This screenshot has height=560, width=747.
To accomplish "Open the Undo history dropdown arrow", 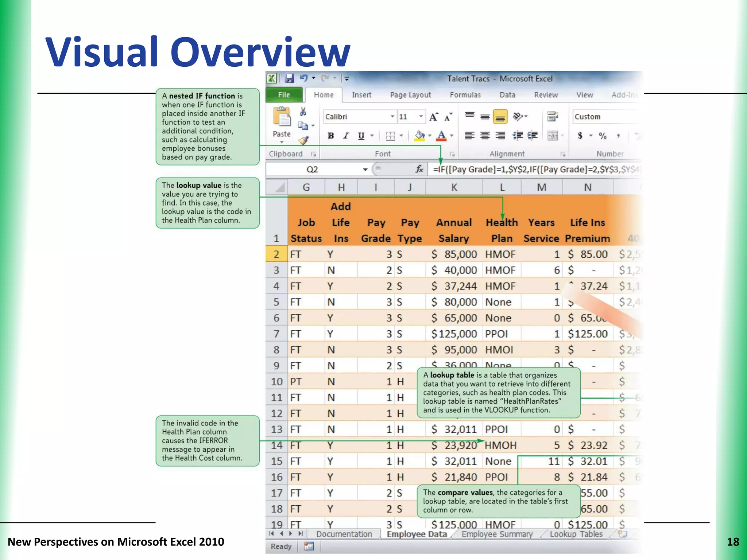I will pos(313,78).
